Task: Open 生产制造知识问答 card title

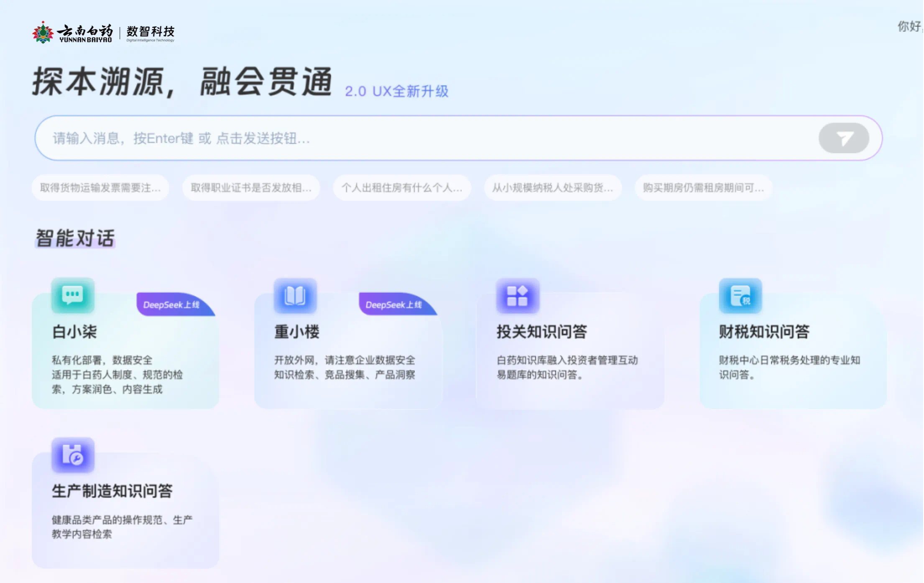Action: click(112, 491)
